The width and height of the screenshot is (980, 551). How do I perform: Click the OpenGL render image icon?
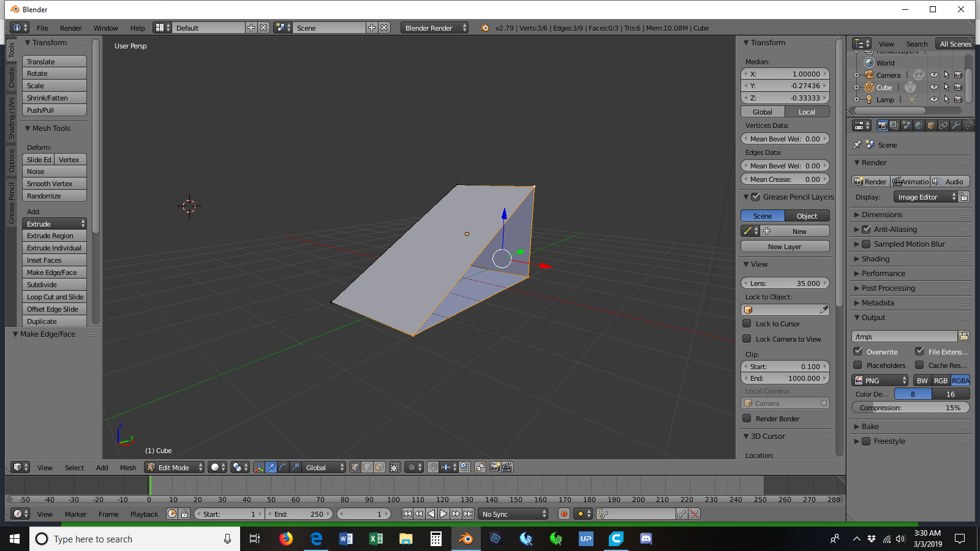(x=495, y=467)
